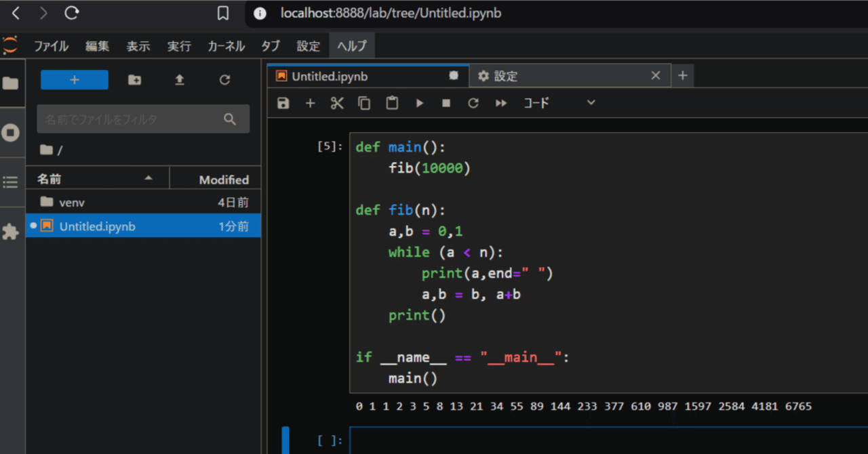The width and height of the screenshot is (868, 454).
Task: Upload files via the upload icon
Action: 179,79
